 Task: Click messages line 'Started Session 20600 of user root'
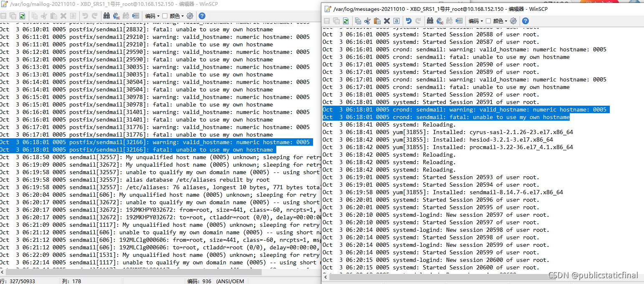(431, 267)
